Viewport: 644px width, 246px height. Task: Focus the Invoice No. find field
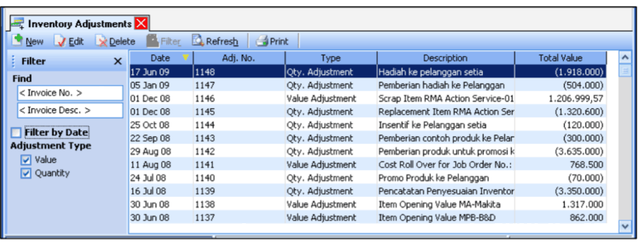pyautogui.click(x=70, y=93)
